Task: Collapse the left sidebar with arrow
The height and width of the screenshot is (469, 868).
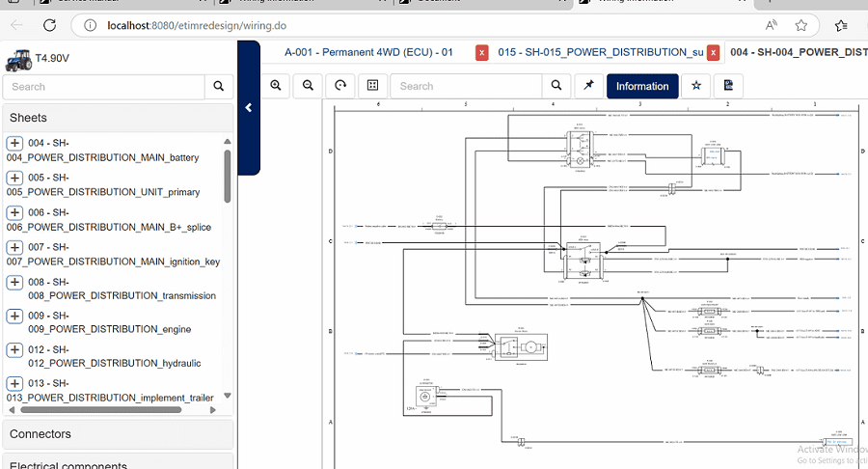Action: [249, 108]
